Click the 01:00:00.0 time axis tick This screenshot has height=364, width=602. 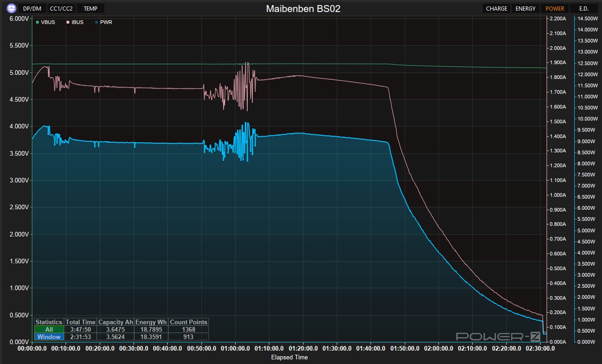click(236, 349)
